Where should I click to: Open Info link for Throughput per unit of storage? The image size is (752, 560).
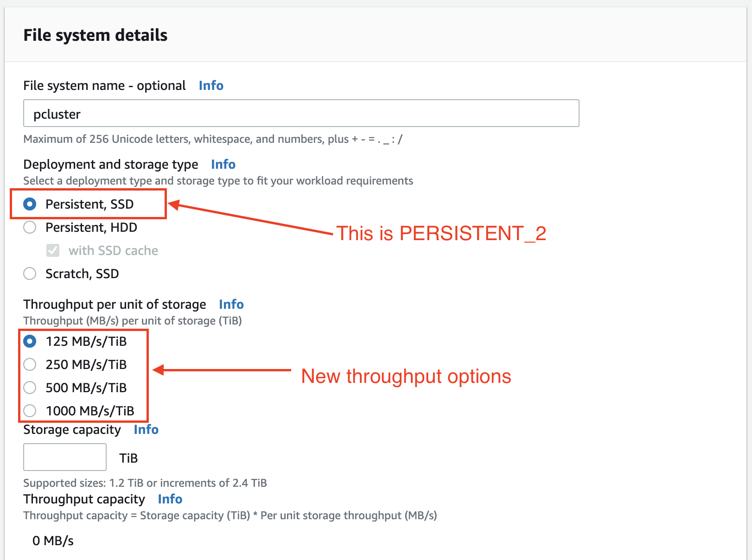231,305
